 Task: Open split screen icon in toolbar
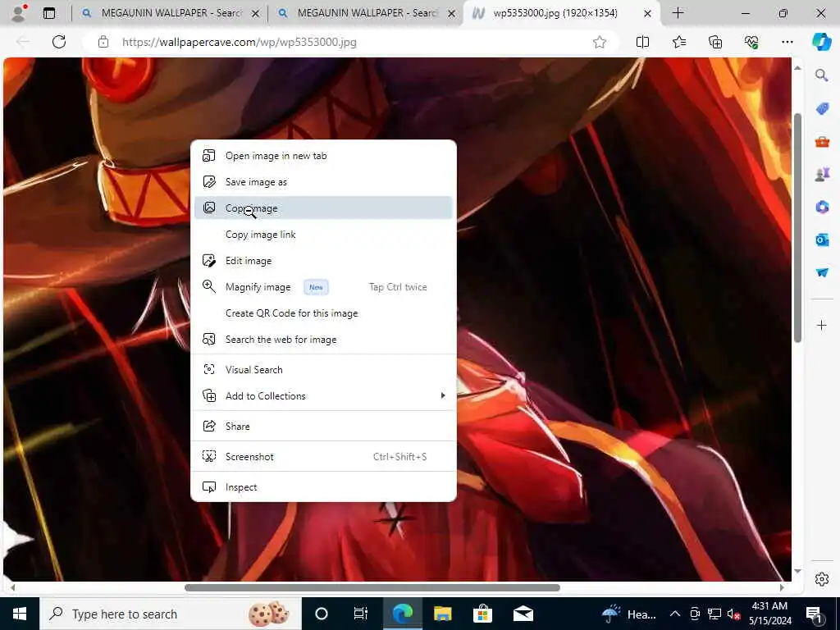642,42
